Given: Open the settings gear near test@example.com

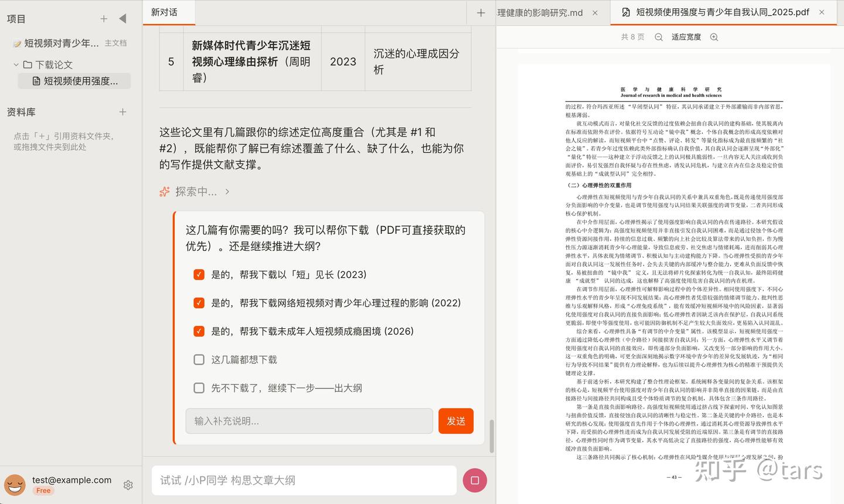Looking at the screenshot, I should tap(128, 485).
